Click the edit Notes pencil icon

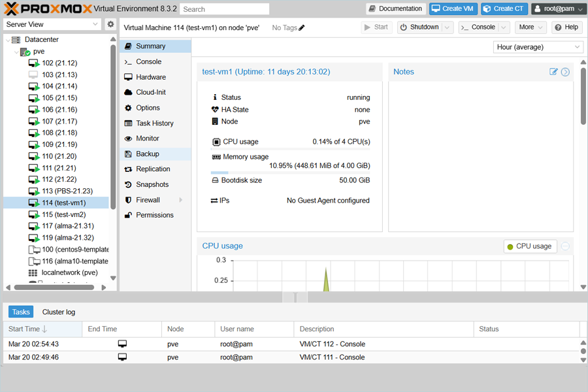[553, 72]
